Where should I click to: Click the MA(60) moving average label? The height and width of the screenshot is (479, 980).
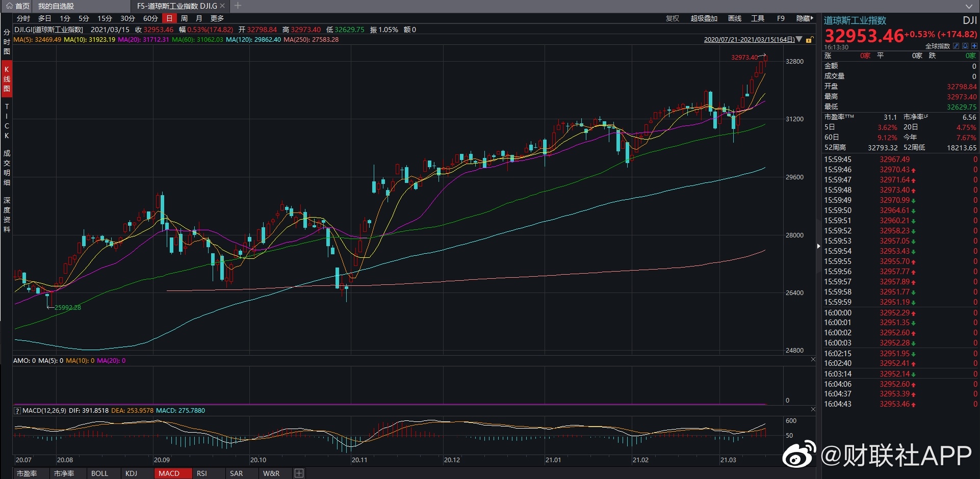[x=197, y=39]
